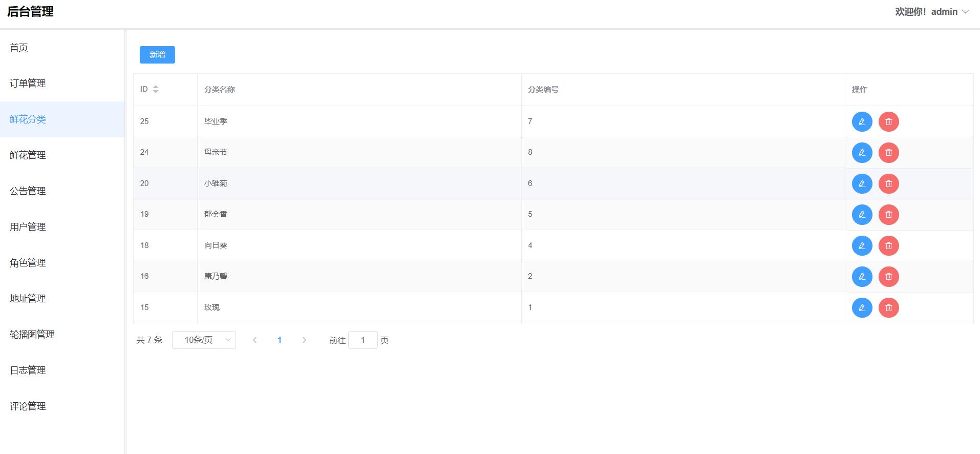The image size is (980, 454).
Task: Select page number 1 in pagination
Action: point(280,340)
